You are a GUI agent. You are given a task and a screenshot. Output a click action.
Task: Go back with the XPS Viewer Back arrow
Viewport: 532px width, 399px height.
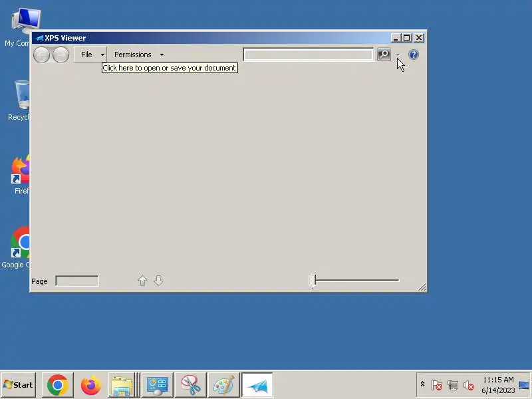click(41, 55)
